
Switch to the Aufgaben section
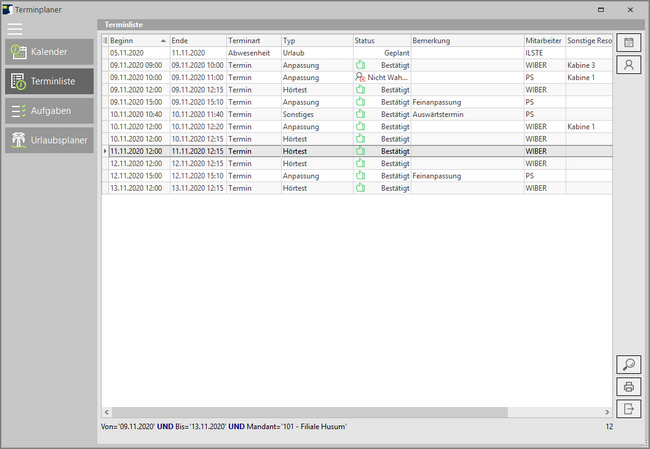[x=49, y=111]
